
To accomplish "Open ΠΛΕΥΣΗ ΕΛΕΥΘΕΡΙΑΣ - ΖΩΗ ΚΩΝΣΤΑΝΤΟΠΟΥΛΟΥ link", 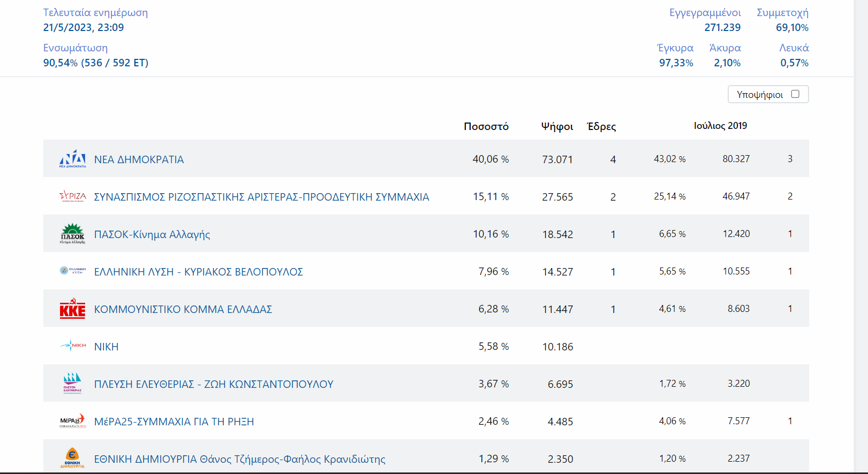I will tap(214, 384).
